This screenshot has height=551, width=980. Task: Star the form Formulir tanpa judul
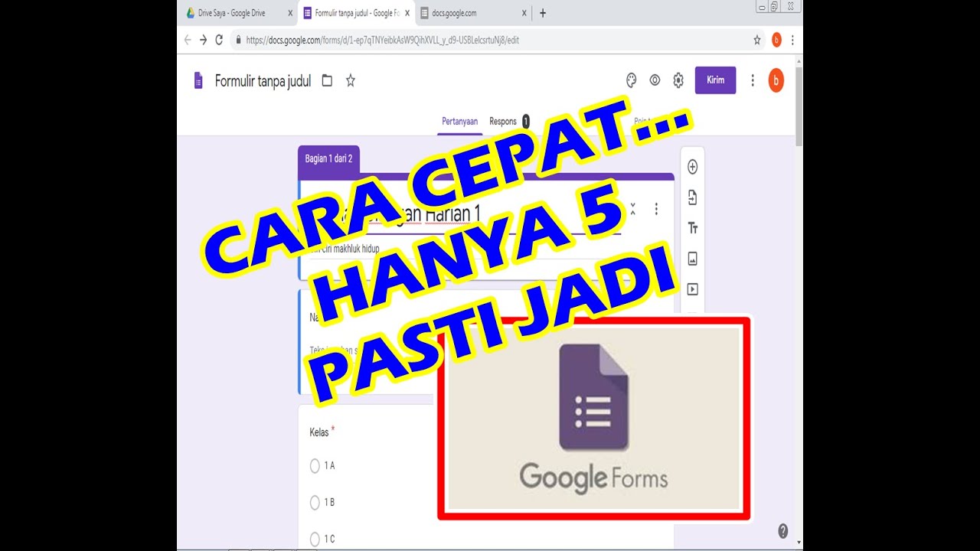pos(351,80)
